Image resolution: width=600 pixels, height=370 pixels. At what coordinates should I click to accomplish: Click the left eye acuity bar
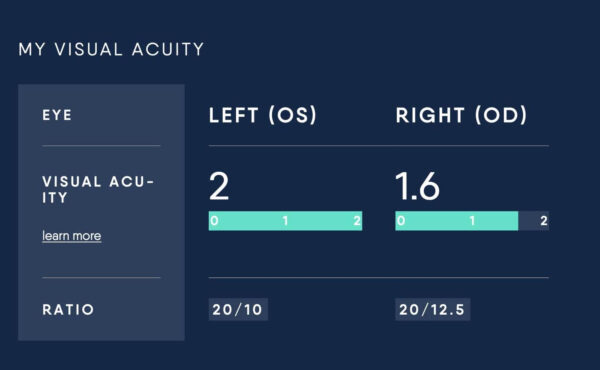click(x=285, y=221)
